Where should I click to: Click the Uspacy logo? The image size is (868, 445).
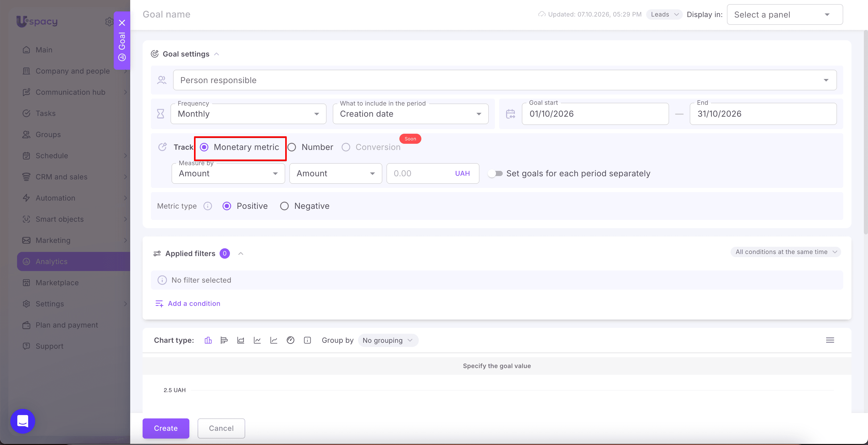(37, 21)
